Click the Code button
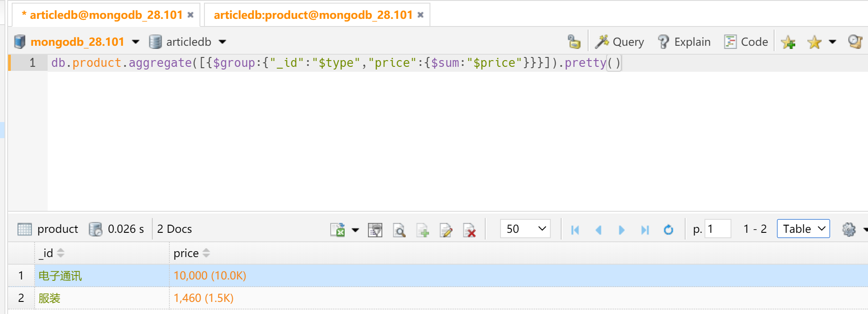 pyautogui.click(x=746, y=42)
